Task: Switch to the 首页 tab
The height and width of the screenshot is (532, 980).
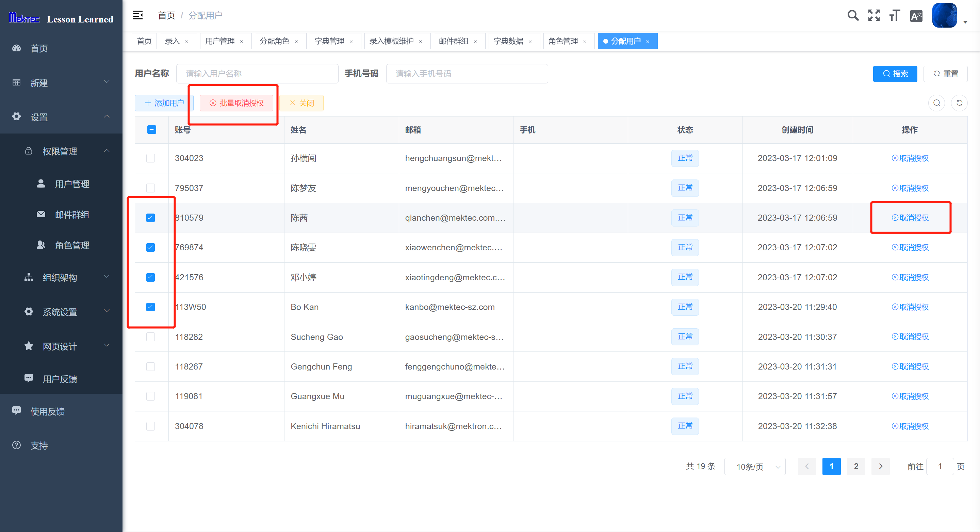Action: click(144, 41)
